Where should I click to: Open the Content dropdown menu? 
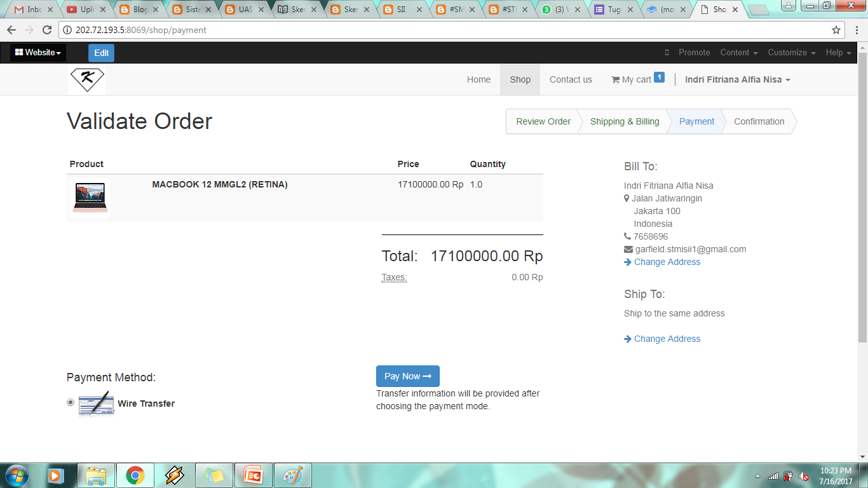pos(738,53)
